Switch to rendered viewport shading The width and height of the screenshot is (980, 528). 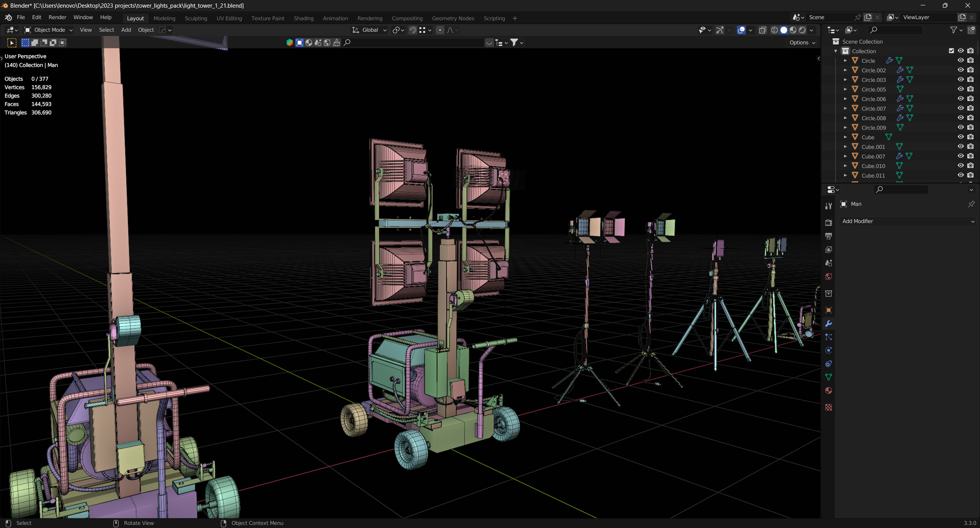coord(802,30)
